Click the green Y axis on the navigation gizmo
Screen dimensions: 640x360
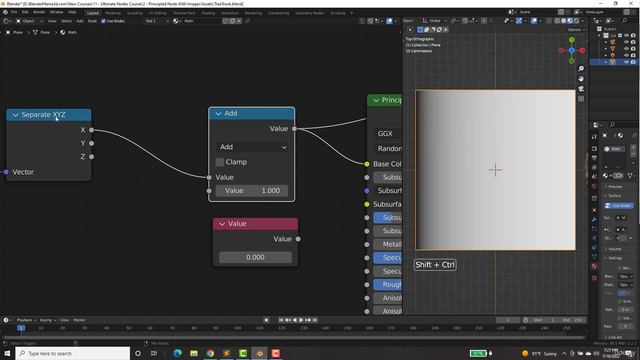tap(571, 40)
